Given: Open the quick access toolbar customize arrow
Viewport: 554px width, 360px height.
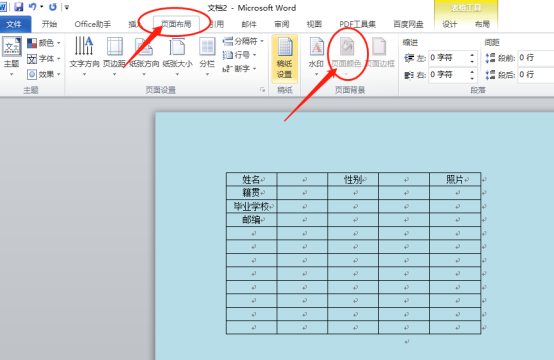Looking at the screenshot, I should [66, 7].
